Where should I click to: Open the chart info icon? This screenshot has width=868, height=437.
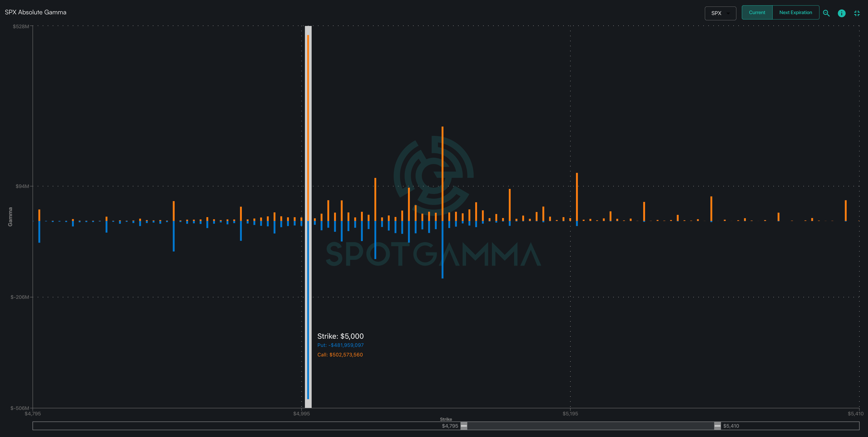coord(841,13)
